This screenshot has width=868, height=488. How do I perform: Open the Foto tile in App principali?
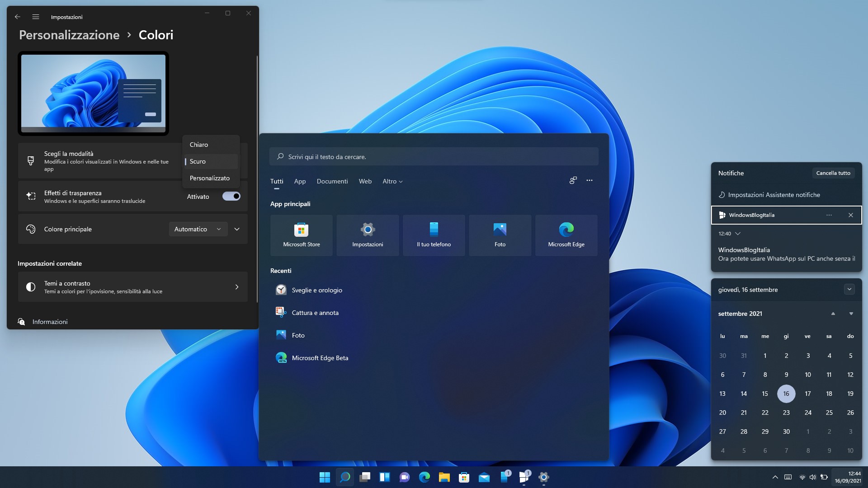pyautogui.click(x=500, y=235)
